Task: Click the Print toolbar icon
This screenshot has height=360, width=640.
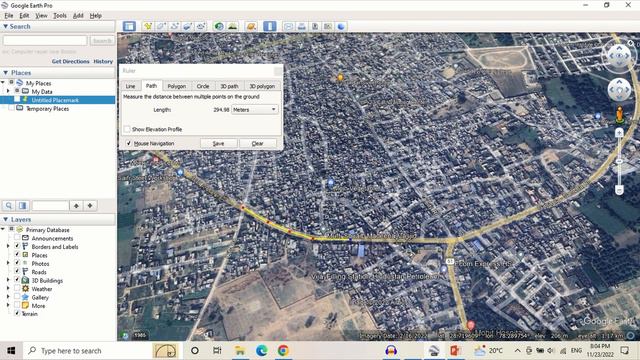Action: 302,27
